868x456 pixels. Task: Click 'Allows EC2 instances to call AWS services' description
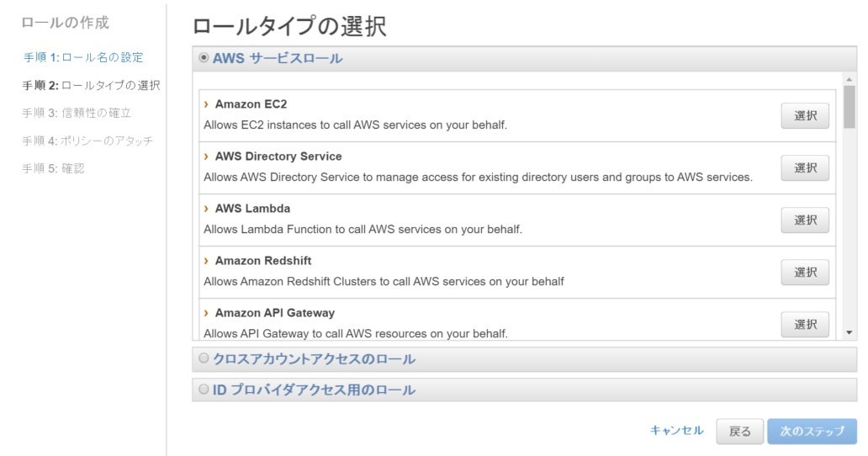click(x=356, y=125)
